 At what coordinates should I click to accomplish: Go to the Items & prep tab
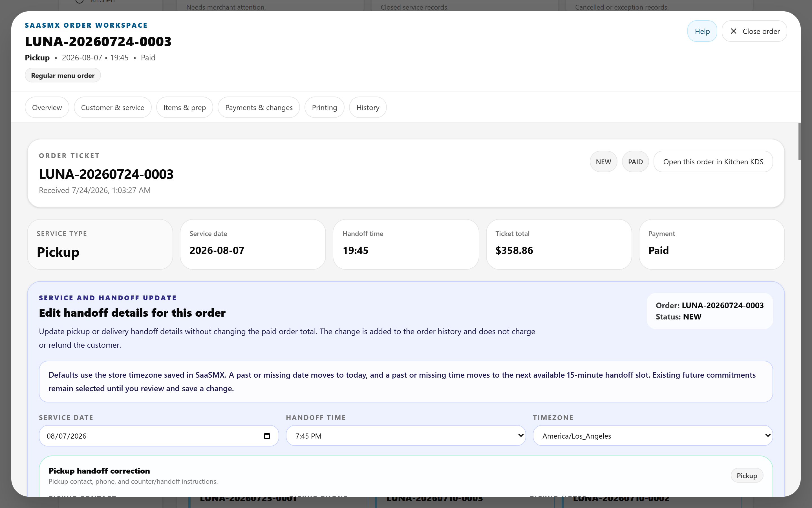tap(185, 108)
